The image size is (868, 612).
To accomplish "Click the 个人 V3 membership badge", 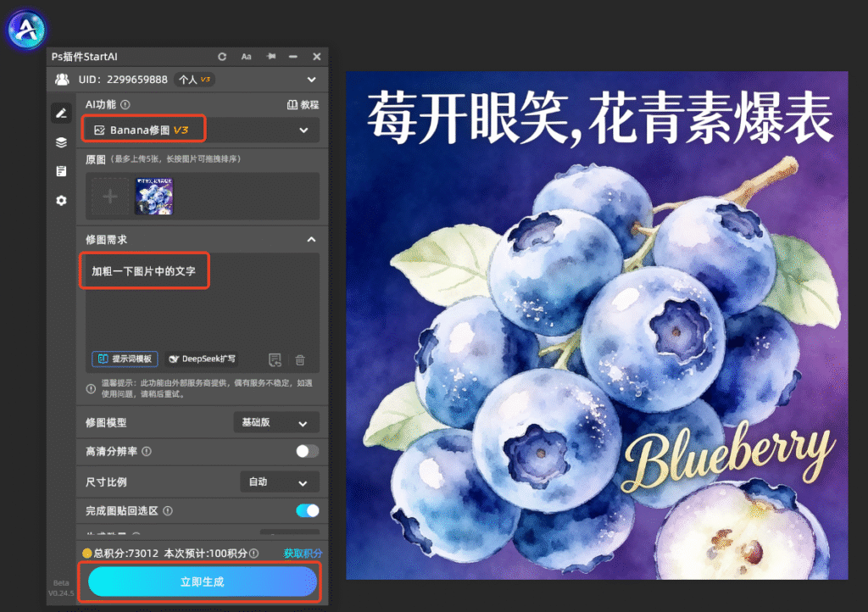I will tap(194, 80).
